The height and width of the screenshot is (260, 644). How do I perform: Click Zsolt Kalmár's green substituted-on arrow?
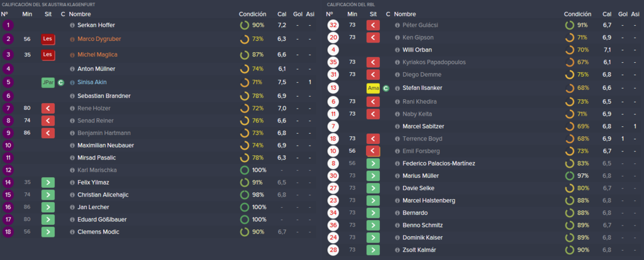(x=374, y=250)
